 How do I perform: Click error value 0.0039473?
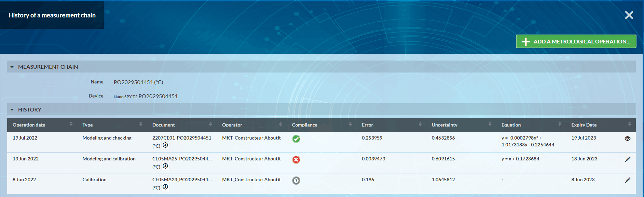click(373, 159)
